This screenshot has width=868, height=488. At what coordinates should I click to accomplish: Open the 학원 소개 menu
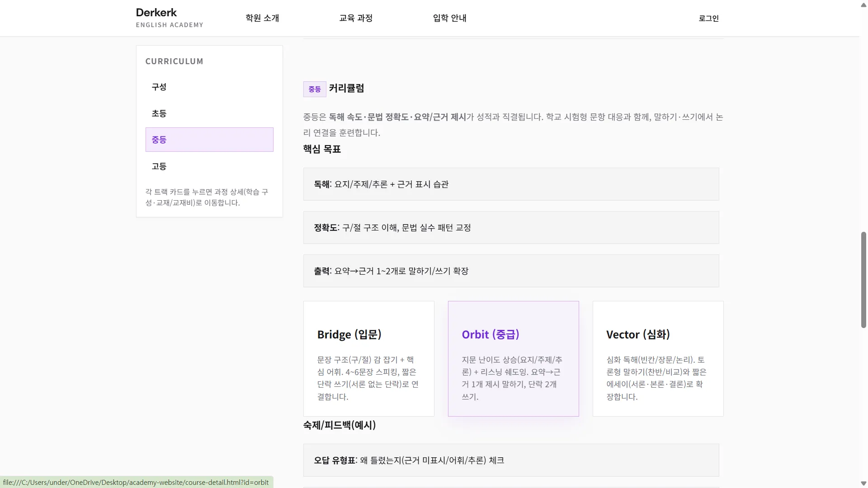(x=262, y=18)
